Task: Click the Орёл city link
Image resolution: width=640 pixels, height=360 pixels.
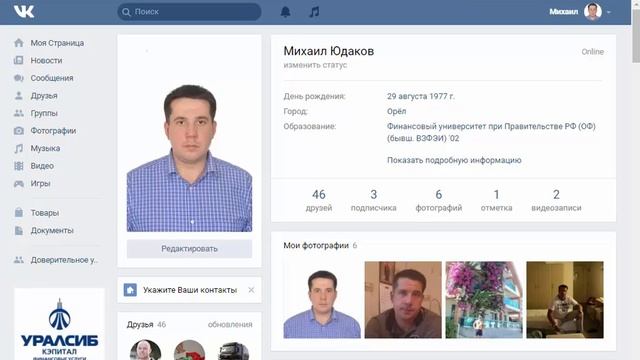Action: [x=396, y=111]
